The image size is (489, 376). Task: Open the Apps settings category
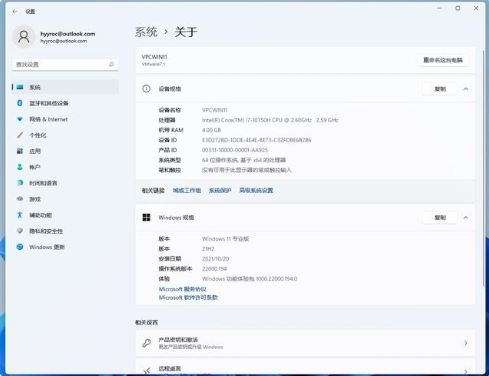click(65, 151)
